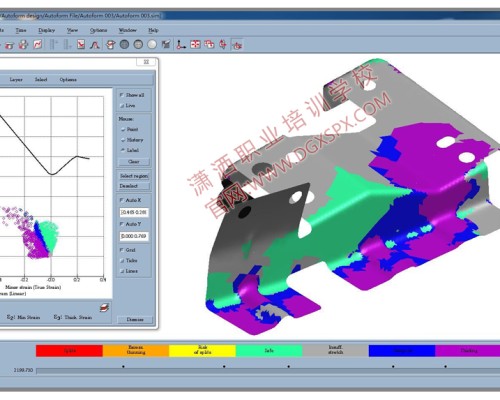Select the rotate view toolbar icon

(x=111, y=44)
